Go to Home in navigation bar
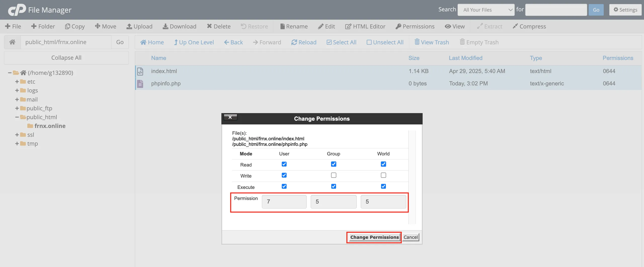This screenshot has width=644, height=267. pos(152,42)
